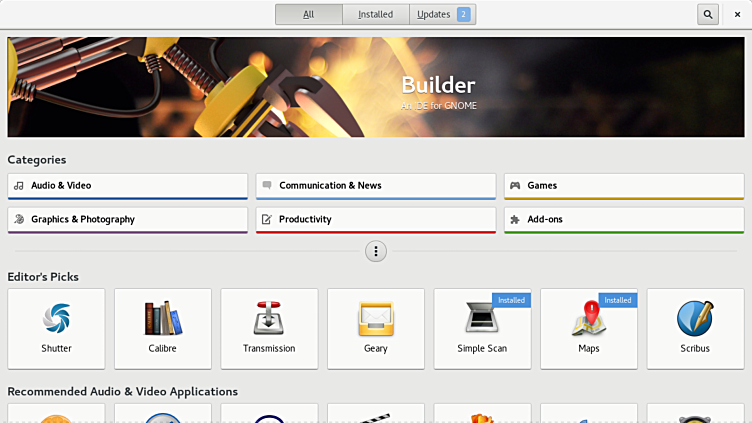Close the Software window
This screenshot has height=423, width=752.
738,14
